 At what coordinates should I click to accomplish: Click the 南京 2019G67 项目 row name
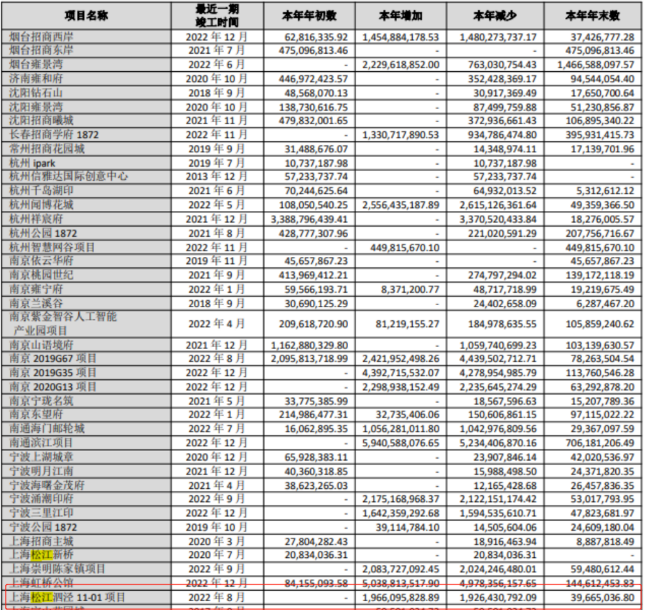(x=50, y=357)
